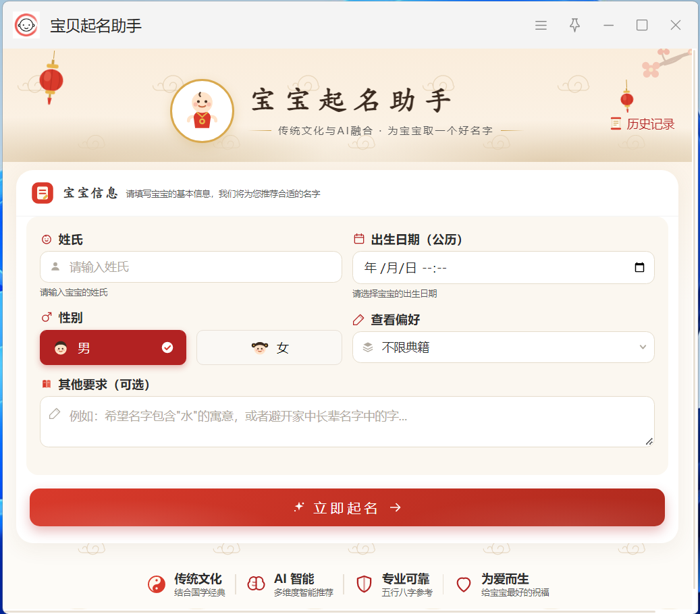Click the male symbol beside 性别

tap(47, 318)
